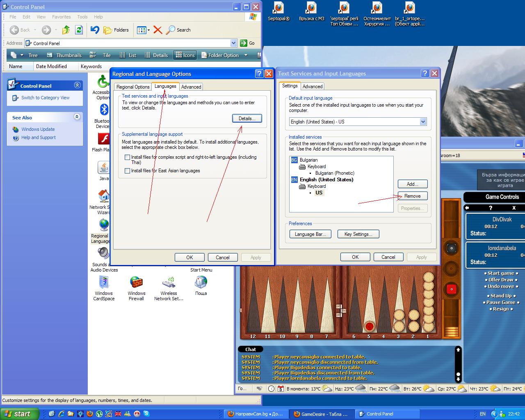Click the Undo arrow toolbar icon
The width and height of the screenshot is (525, 420).
(x=95, y=30)
